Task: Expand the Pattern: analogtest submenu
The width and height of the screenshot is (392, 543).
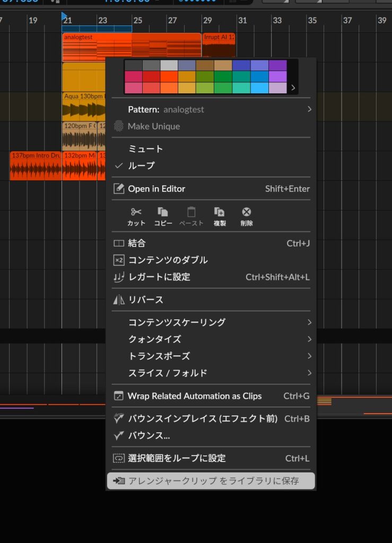Action: [309, 109]
